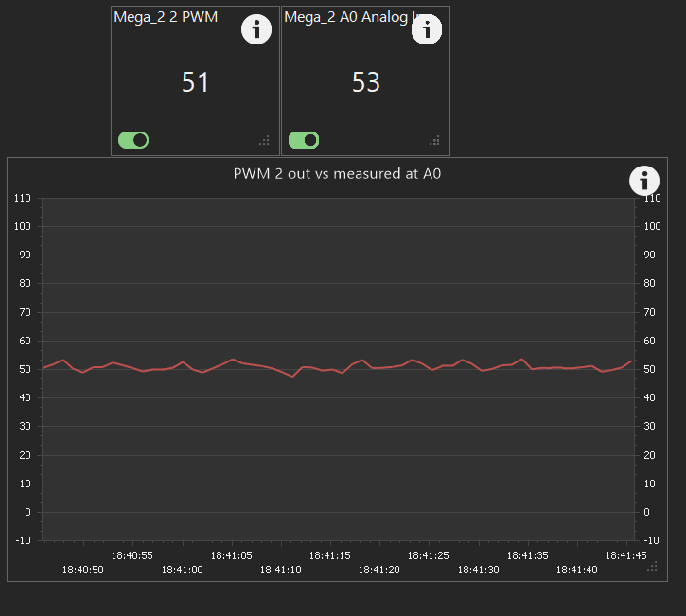
Task: Click the Mega_2 2 PWM title
Action: click(166, 17)
